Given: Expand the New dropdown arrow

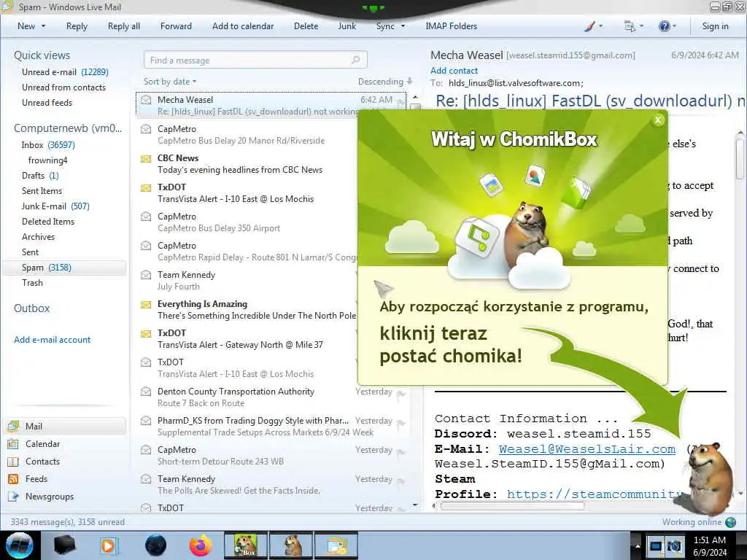Looking at the screenshot, I should tap(44, 26).
